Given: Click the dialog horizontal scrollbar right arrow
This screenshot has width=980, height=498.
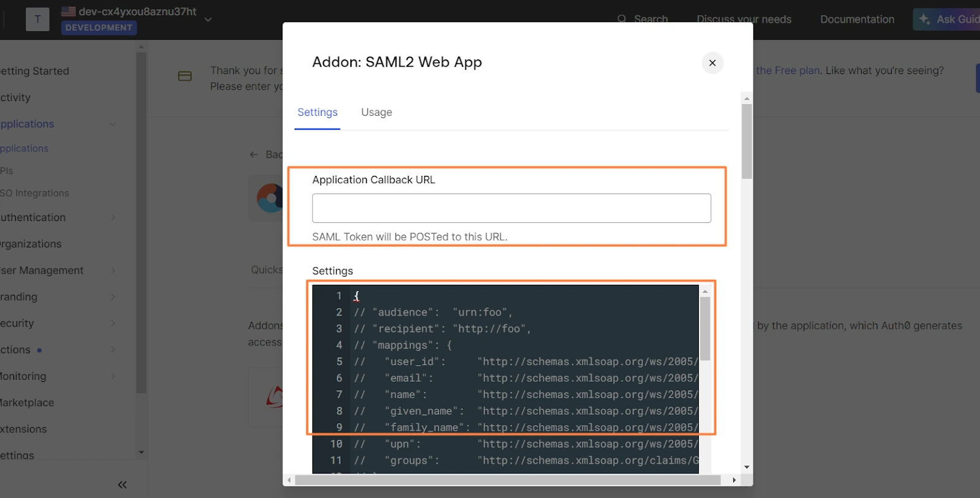Looking at the screenshot, I should coord(734,480).
